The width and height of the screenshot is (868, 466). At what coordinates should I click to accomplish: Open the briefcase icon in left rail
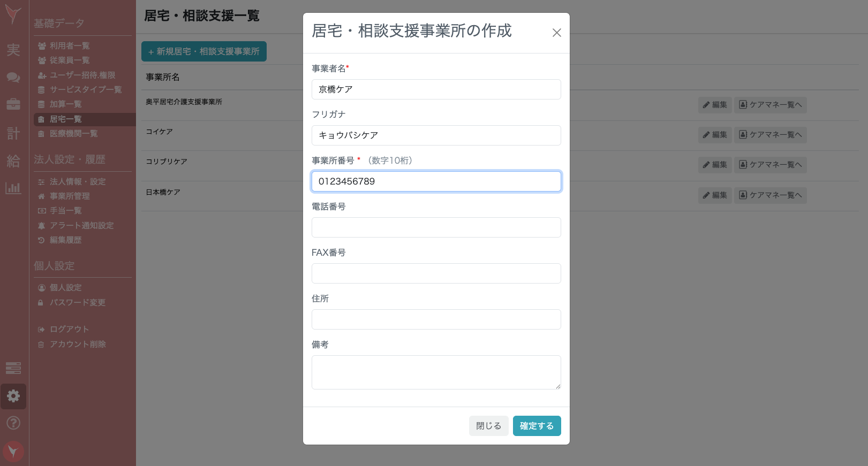(13, 104)
